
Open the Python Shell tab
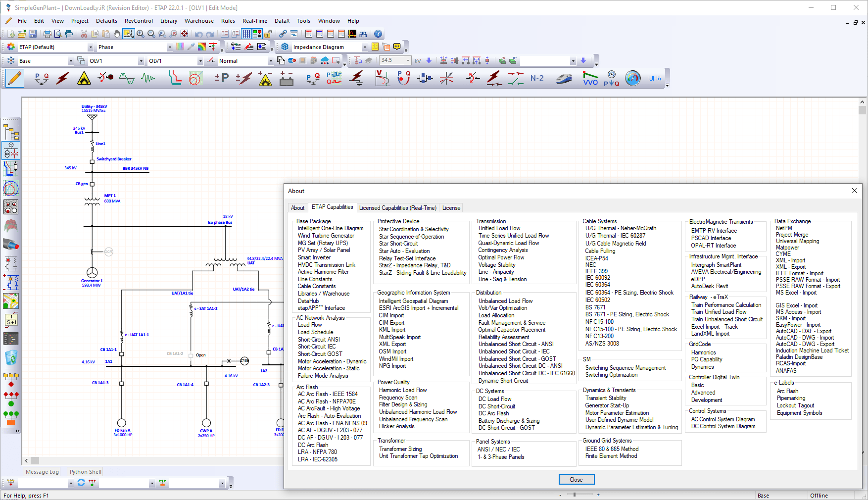pyautogui.click(x=85, y=472)
